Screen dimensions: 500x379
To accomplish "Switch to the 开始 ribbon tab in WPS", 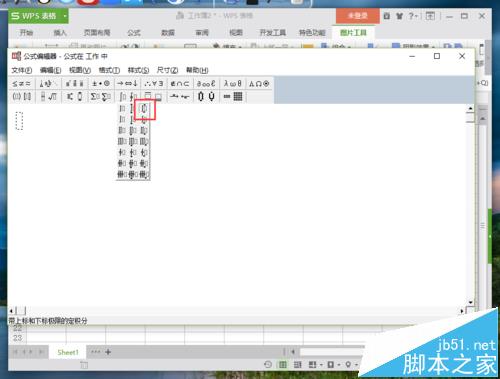I will 26,32.
